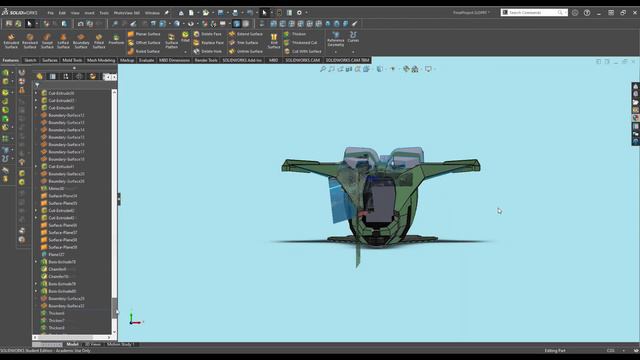This screenshot has width=640, height=360.
Task: Click the Cut With Surface command
Action: coord(302,51)
